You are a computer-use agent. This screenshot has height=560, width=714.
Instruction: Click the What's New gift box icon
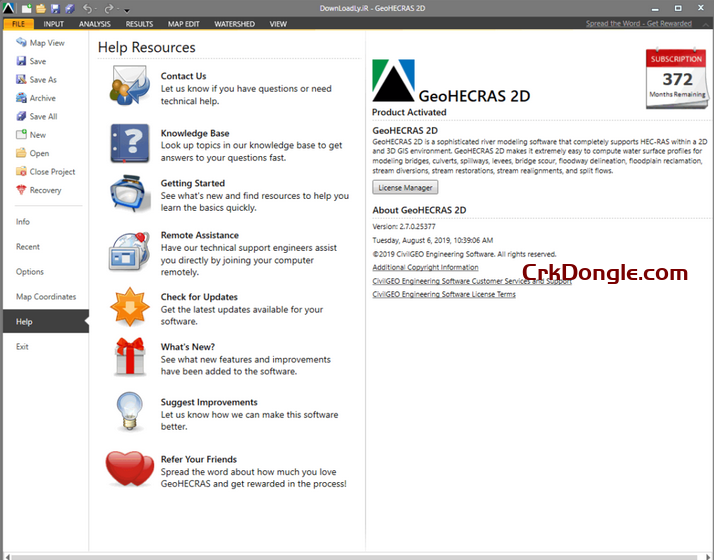[130, 357]
